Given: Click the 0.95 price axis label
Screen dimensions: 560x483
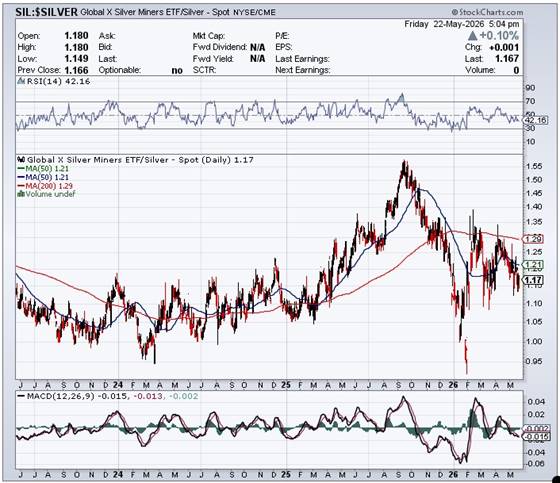Looking at the screenshot, I should [534, 361].
